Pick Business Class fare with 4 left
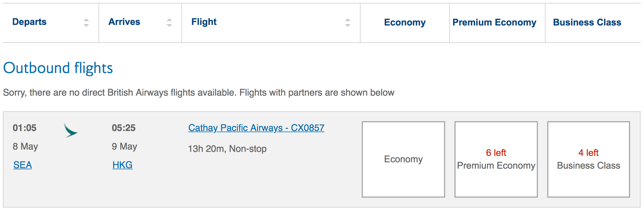 [588, 159]
